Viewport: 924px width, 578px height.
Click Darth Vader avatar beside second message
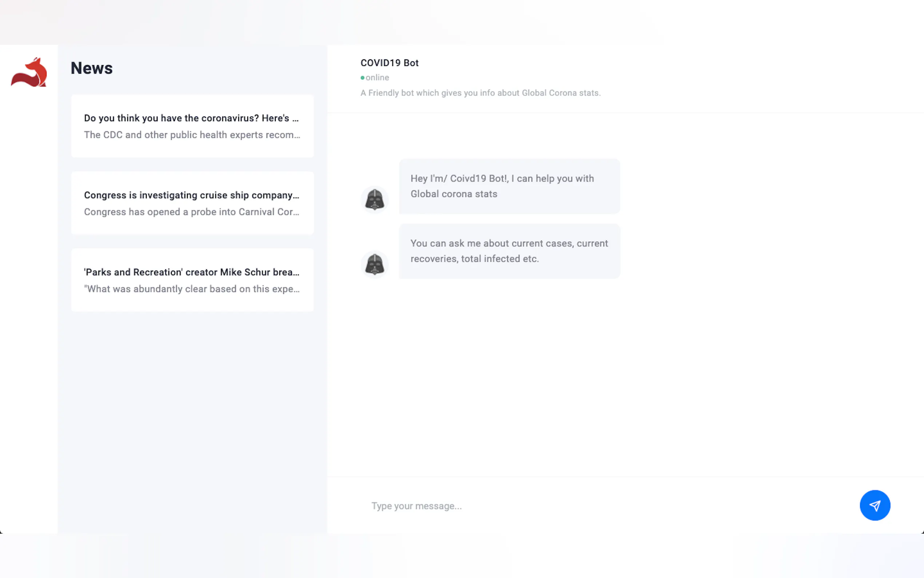[374, 265]
